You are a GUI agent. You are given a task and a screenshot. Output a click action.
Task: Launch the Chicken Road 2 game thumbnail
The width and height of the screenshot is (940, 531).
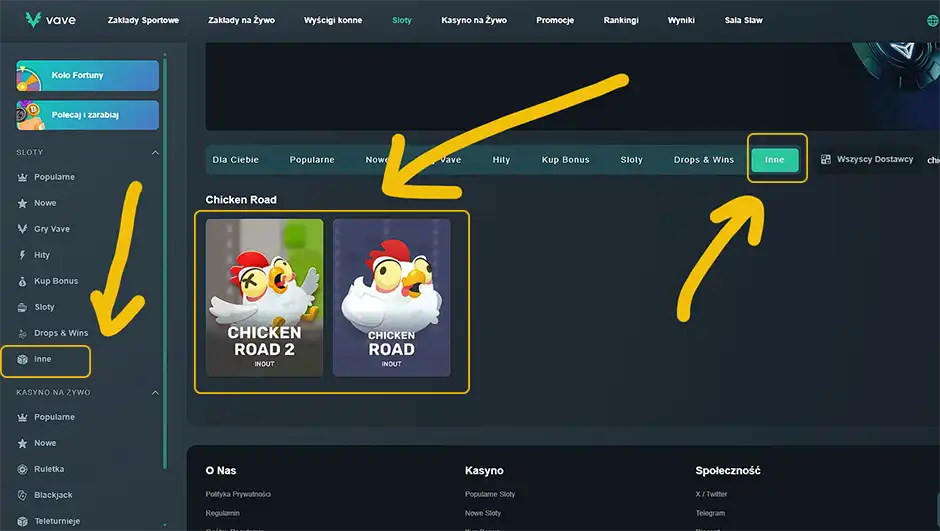tap(264, 298)
